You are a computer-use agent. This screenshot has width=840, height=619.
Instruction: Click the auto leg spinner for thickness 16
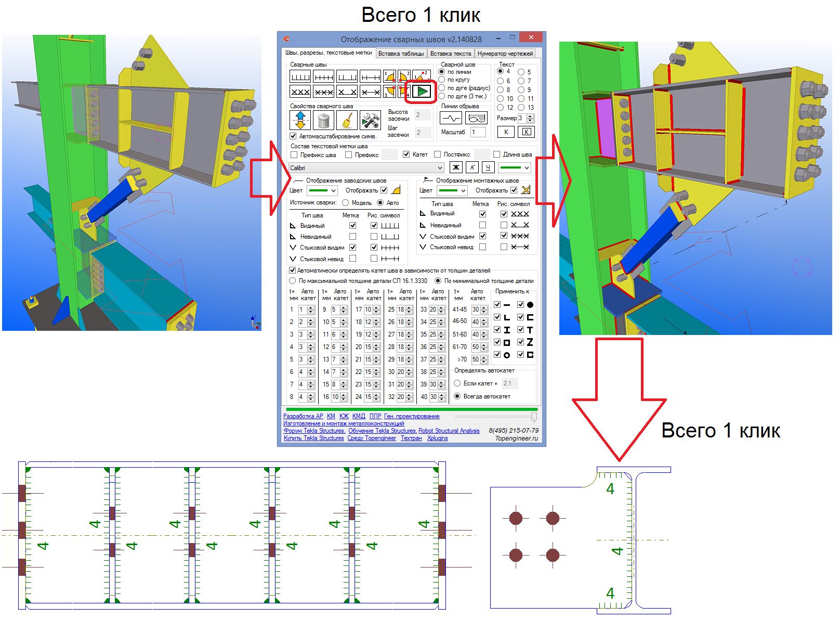344,397
